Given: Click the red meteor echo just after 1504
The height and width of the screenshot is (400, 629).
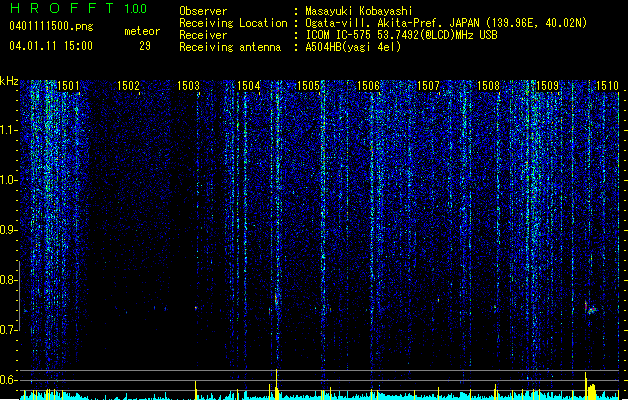Looking at the screenshot, I should pos(276,300).
